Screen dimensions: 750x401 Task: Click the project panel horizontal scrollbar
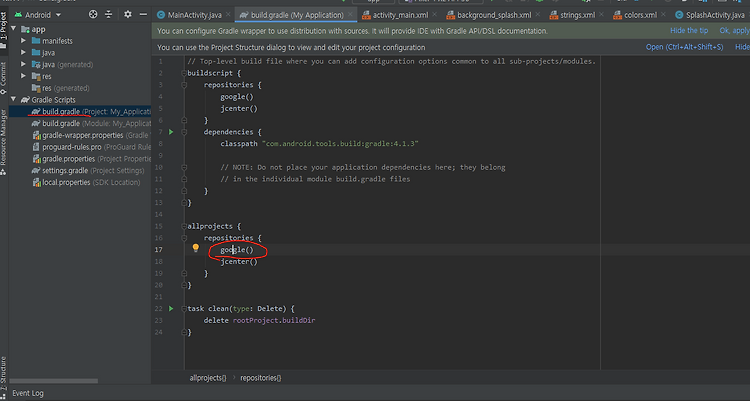(x=54, y=381)
